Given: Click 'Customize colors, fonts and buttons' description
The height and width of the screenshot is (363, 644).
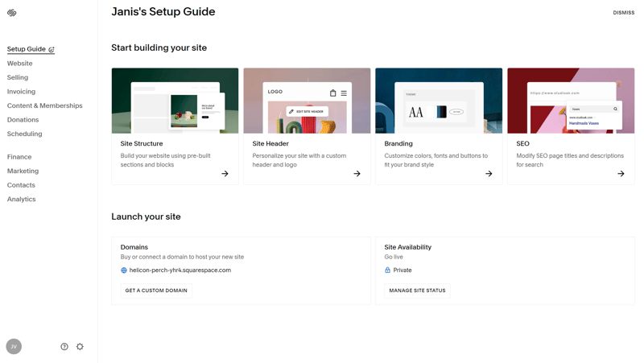Looking at the screenshot, I should tap(436, 160).
